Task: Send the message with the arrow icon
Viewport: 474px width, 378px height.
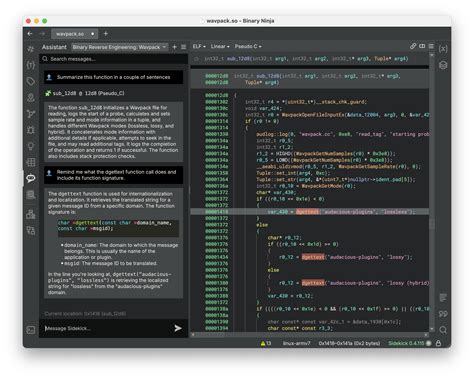Action: pyautogui.click(x=178, y=328)
